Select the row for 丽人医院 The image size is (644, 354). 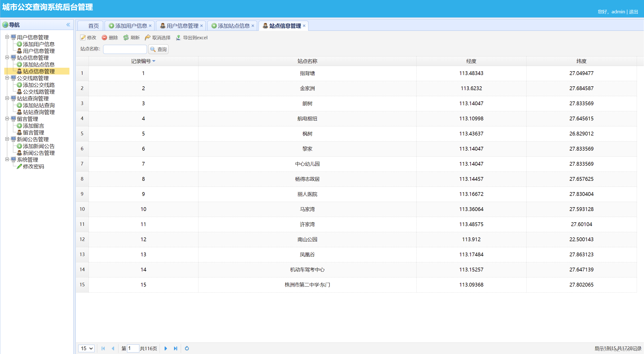356,194
